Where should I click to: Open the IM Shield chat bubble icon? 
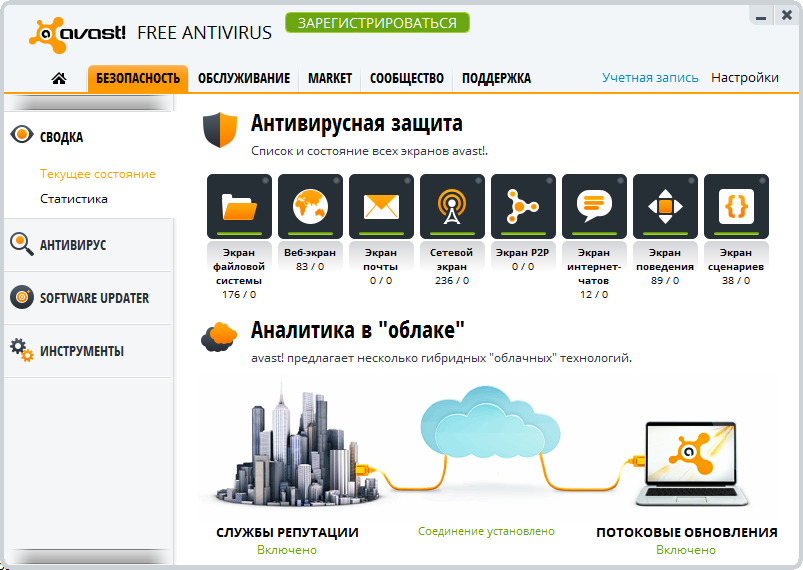coord(594,206)
